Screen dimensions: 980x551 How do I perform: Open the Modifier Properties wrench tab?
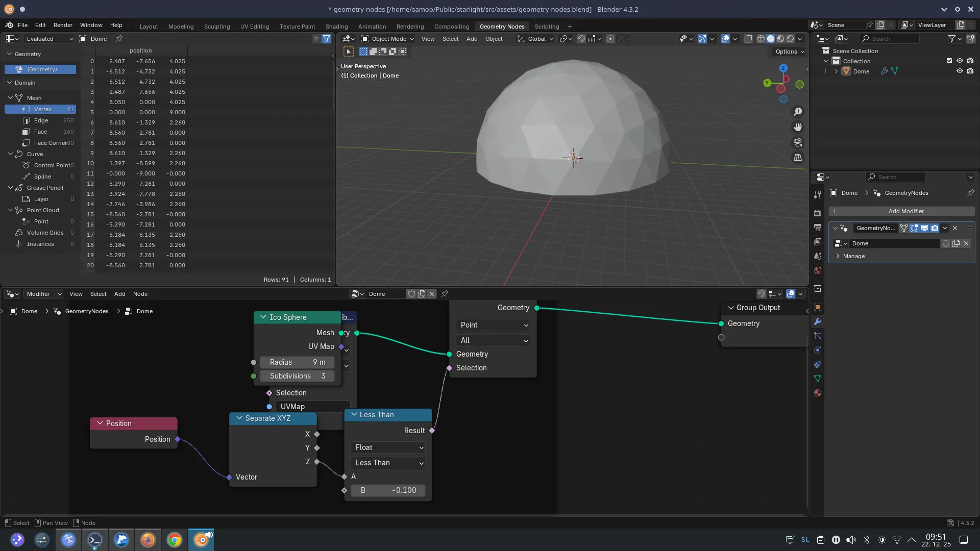tap(817, 321)
